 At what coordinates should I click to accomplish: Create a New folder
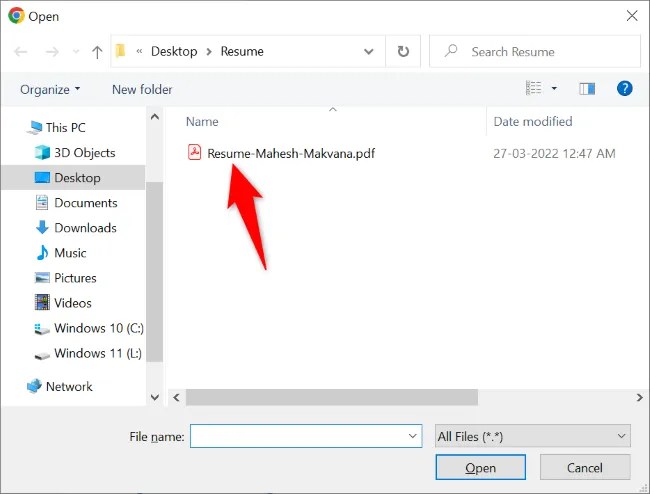pos(142,90)
